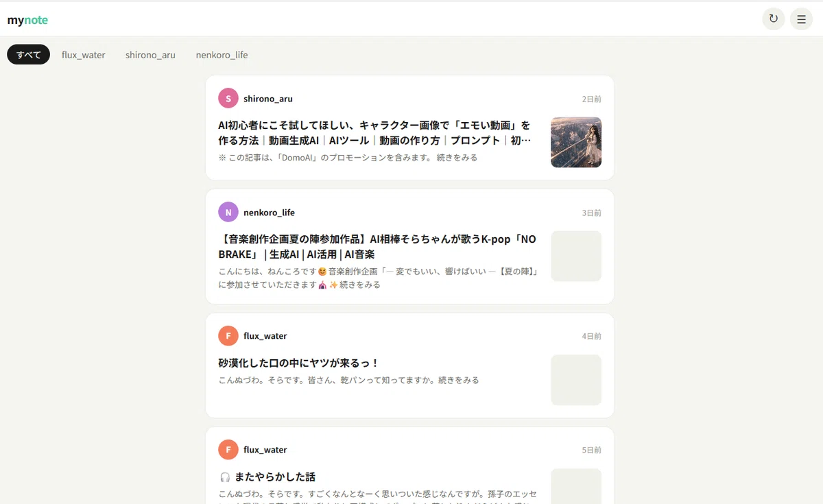Open the hamburger menu
The width and height of the screenshot is (823, 504).
tap(801, 19)
